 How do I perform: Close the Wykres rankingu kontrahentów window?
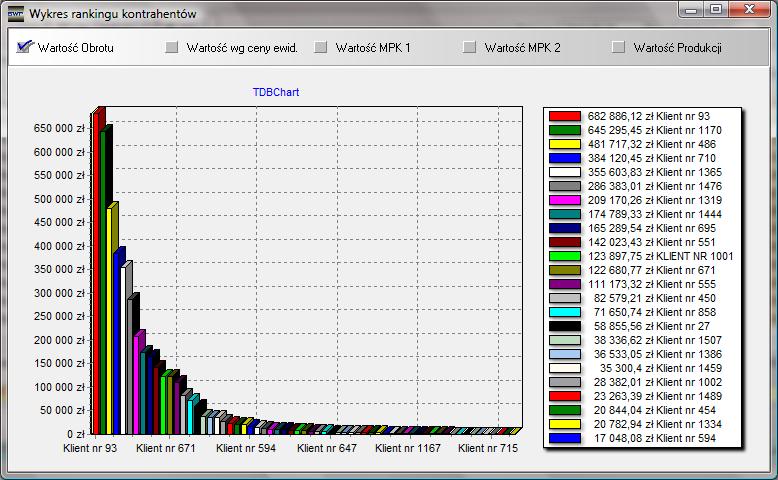pyautogui.click(x=750, y=10)
